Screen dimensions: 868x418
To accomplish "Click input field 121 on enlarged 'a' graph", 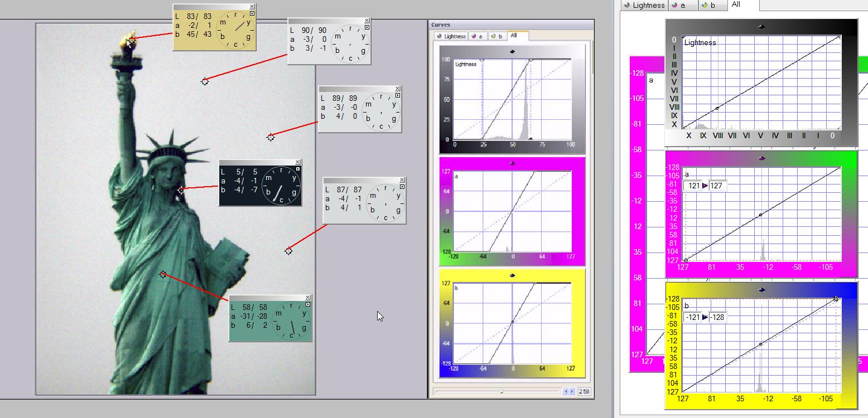I will pyautogui.click(x=693, y=186).
